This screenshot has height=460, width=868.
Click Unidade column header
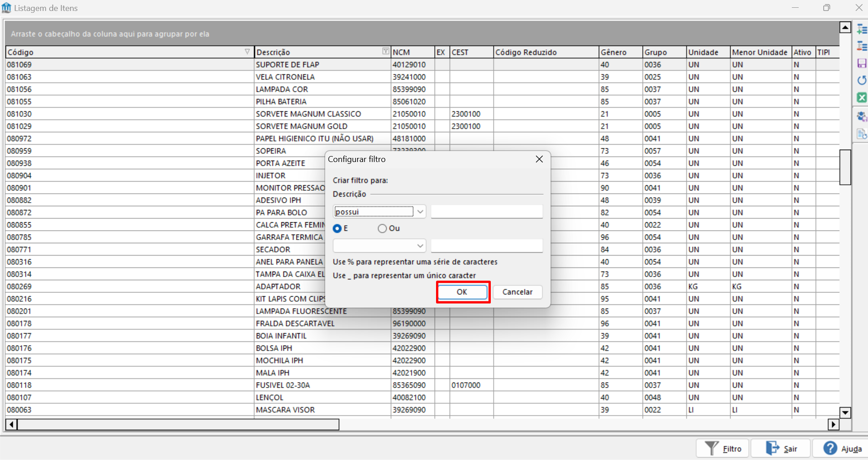[708, 52]
